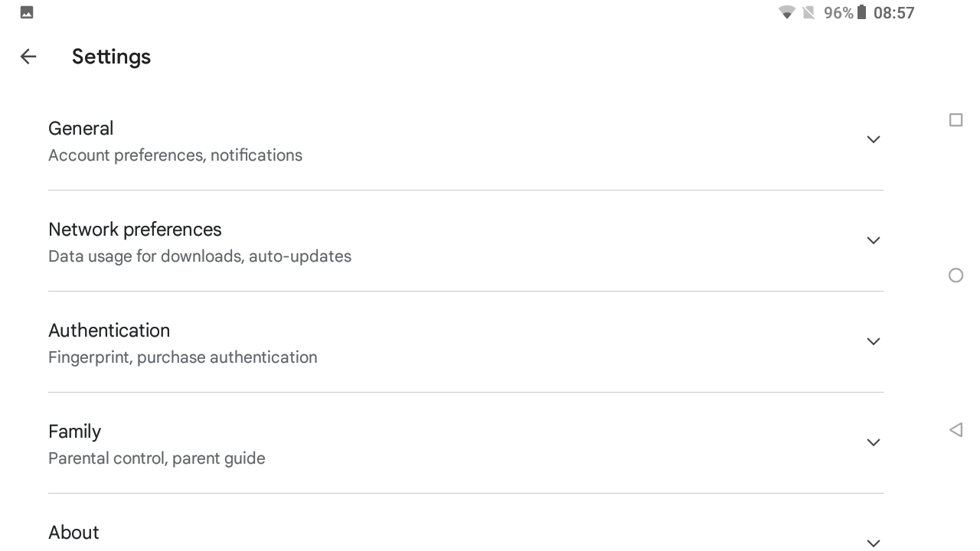Image resolution: width=980 pixels, height=551 pixels.
Task: Tap the Wi-Fi signal icon in status bar
Action: pyautogui.click(x=786, y=12)
